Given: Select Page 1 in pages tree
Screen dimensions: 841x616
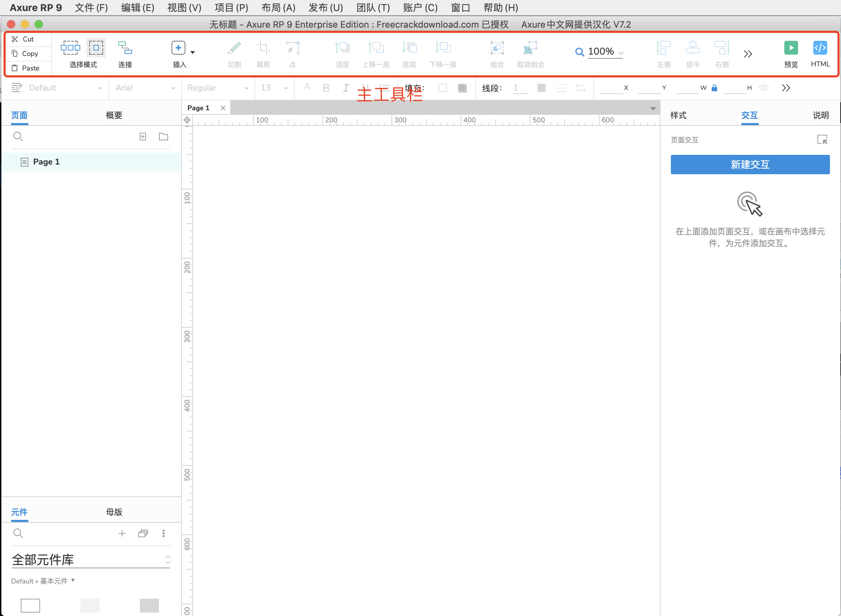Looking at the screenshot, I should 46,162.
